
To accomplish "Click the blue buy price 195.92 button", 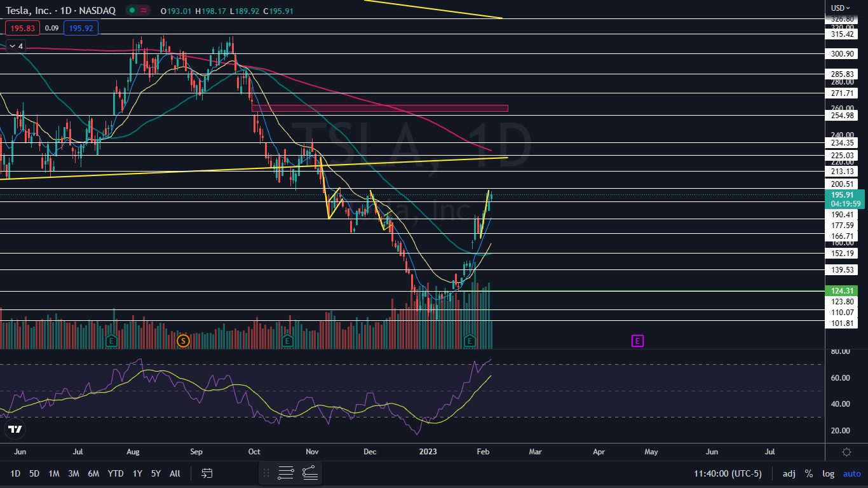I will [81, 28].
